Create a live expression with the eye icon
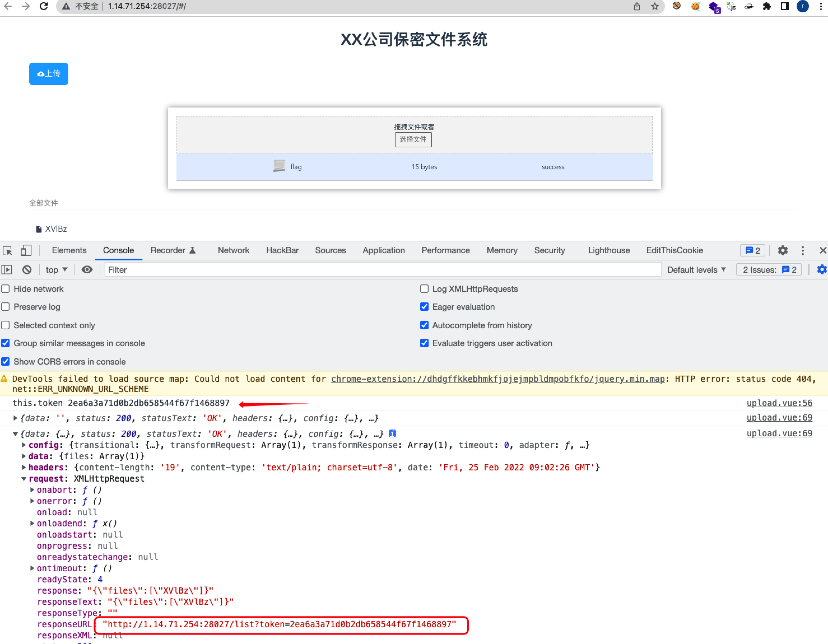The width and height of the screenshot is (828, 644). pos(87,270)
